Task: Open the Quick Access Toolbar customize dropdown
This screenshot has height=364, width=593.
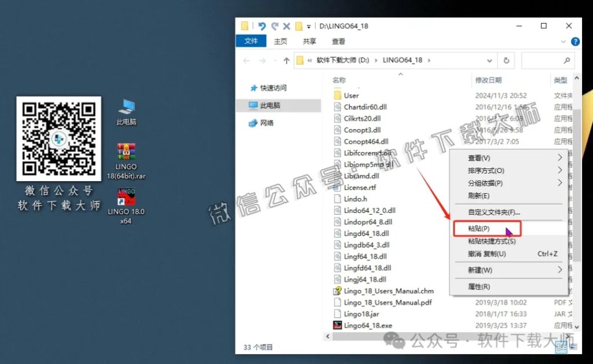Action: tap(309, 27)
